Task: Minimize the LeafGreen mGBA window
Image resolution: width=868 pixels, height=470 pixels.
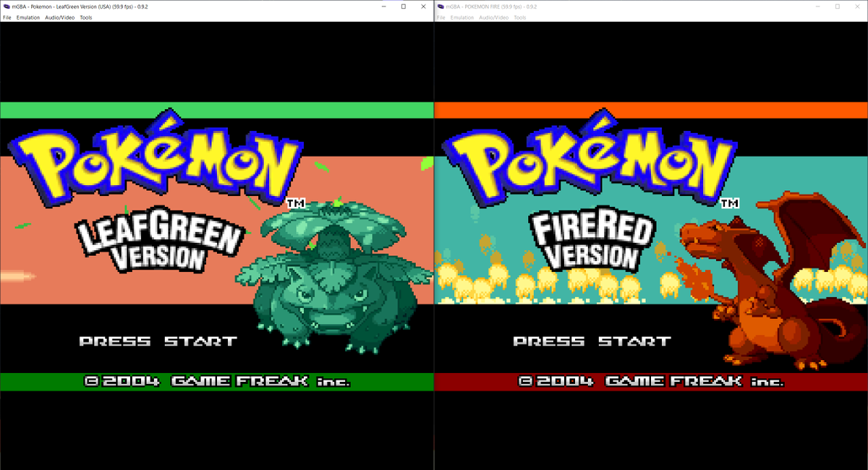Action: point(383,7)
